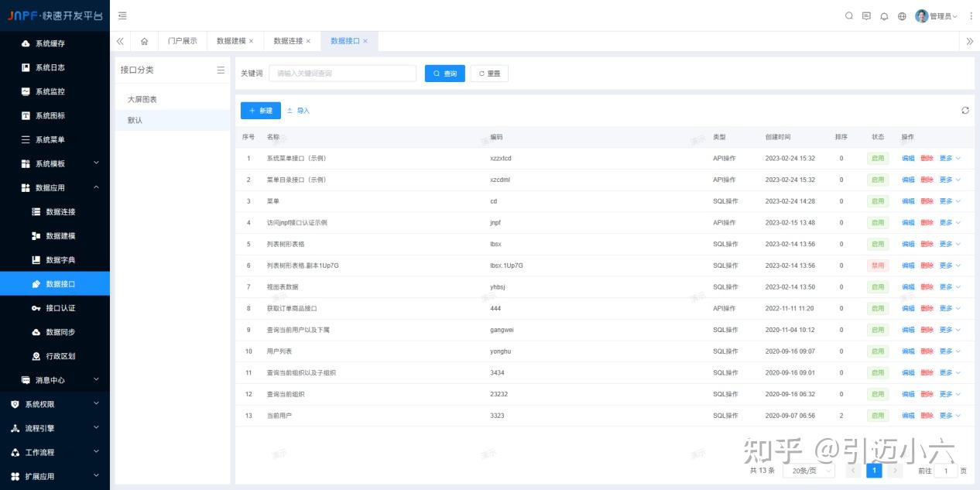The width and height of the screenshot is (980, 490).
Task: Click 编辑 link for 用户列表 row
Action: pos(908,351)
